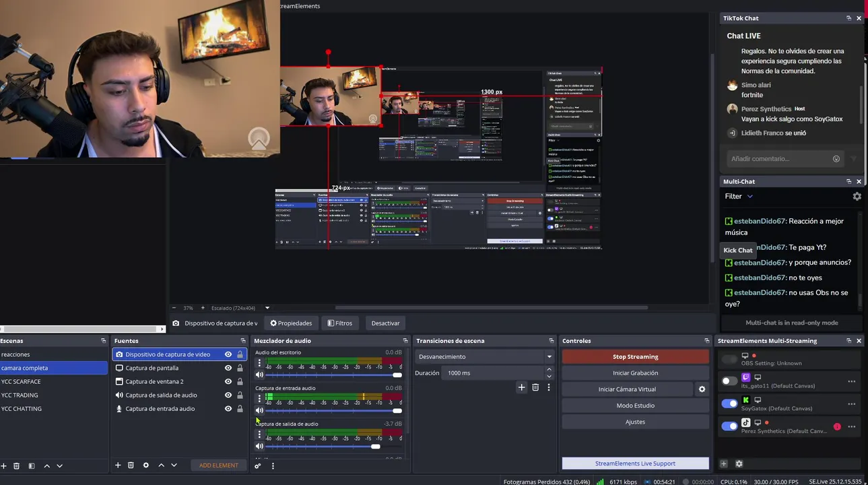The width and height of the screenshot is (868, 485).
Task: Move selected source up in Fuentes
Action: (161, 465)
